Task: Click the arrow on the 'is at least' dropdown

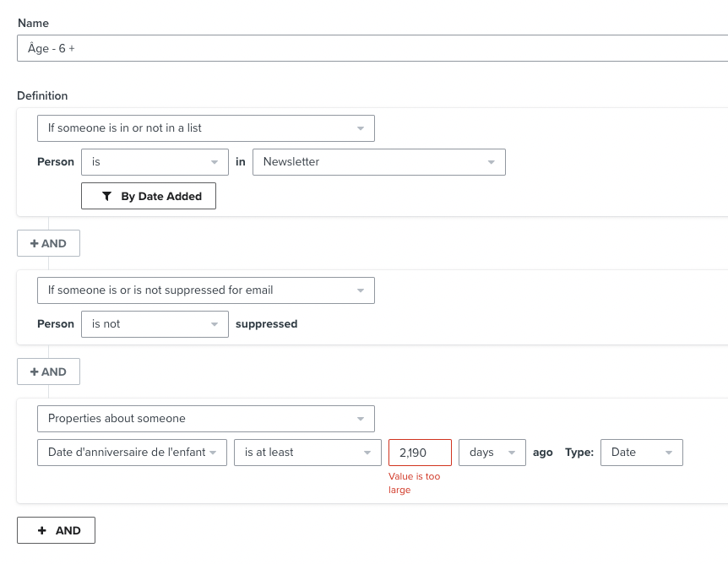Action: (x=367, y=453)
